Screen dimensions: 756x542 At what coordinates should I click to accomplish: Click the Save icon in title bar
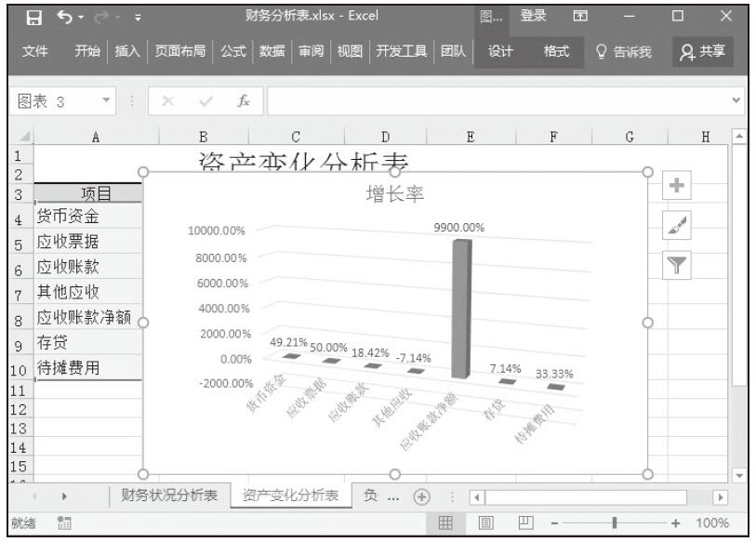33,16
